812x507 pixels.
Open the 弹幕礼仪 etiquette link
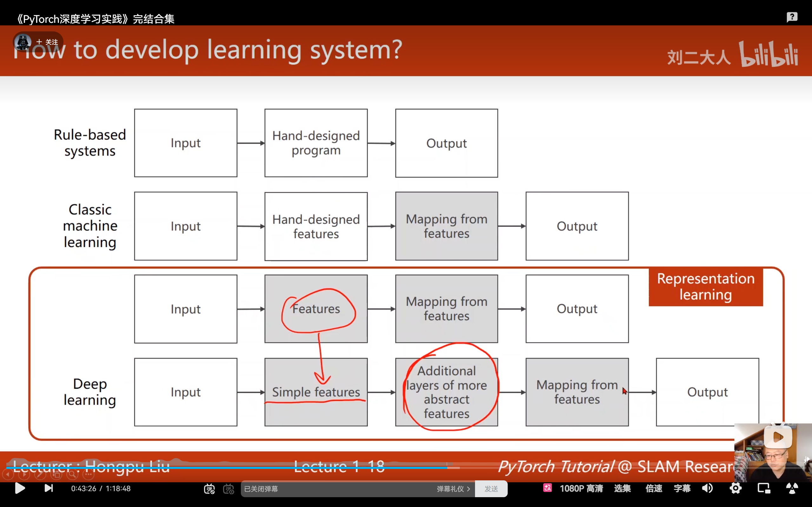pos(452,489)
